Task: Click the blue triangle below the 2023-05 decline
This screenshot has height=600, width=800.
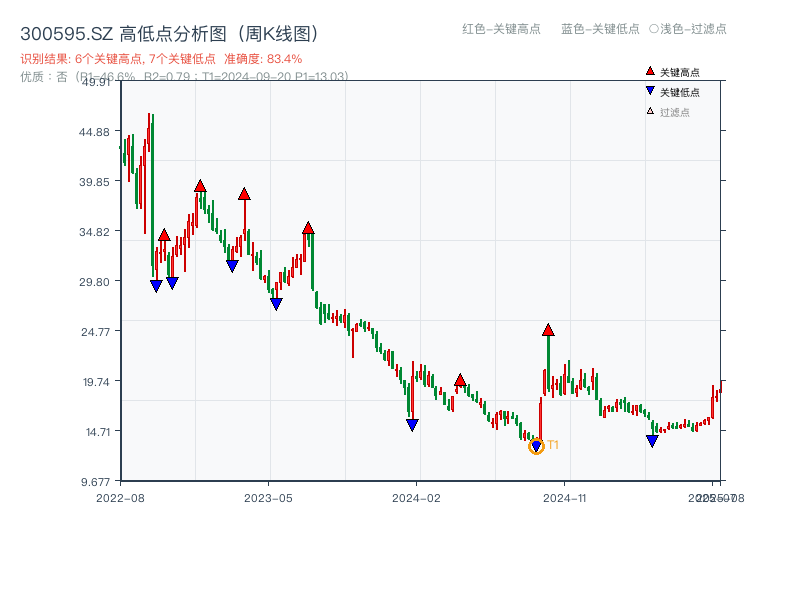Action: click(x=277, y=302)
